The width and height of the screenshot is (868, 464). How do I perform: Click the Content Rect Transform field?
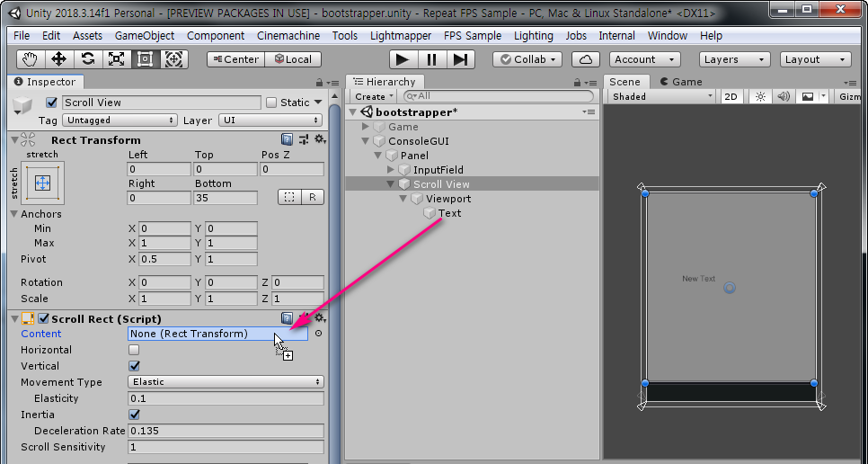pyautogui.click(x=217, y=334)
